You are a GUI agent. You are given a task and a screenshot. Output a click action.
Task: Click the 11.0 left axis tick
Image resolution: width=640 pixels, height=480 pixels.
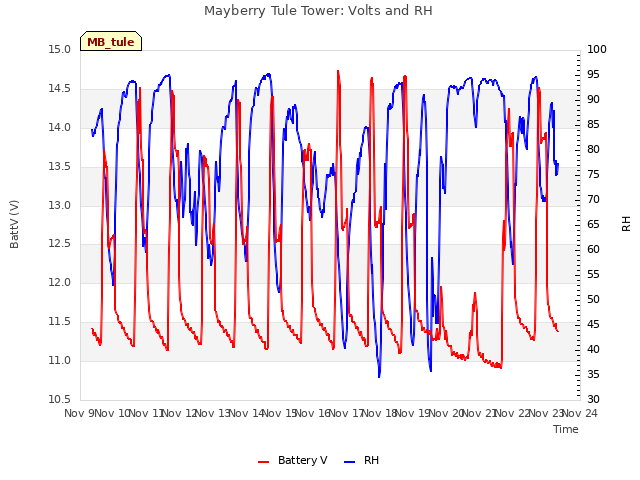(60, 361)
